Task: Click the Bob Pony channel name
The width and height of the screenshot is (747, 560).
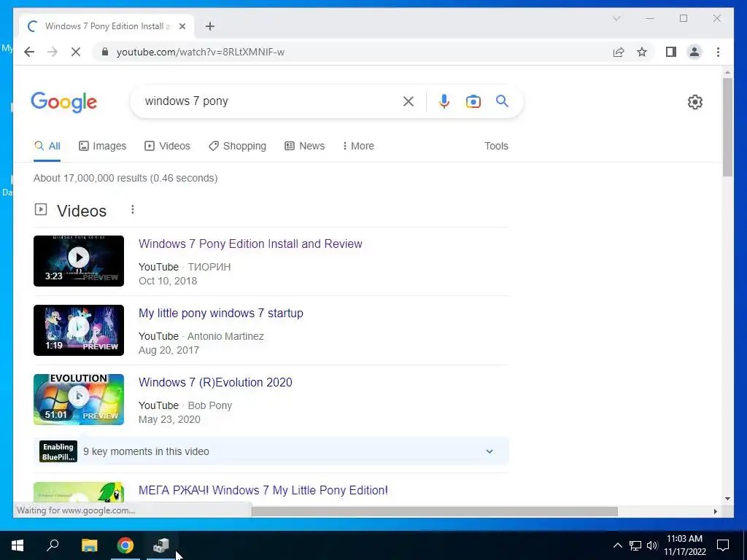Action: point(210,405)
